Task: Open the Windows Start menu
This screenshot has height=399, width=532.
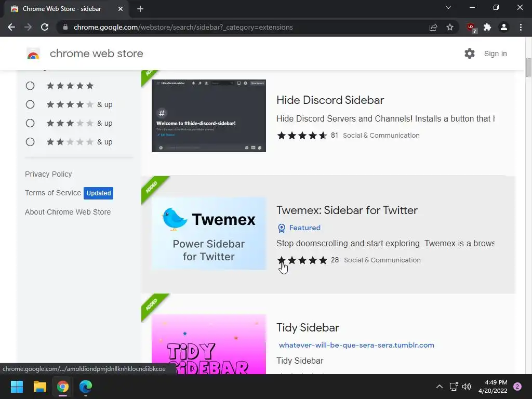Action: click(17, 387)
